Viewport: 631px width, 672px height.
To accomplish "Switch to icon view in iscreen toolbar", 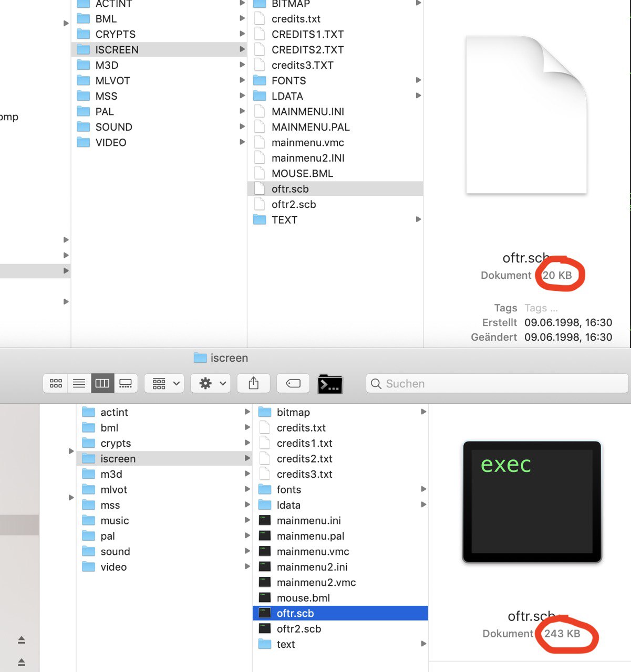I will tap(56, 383).
